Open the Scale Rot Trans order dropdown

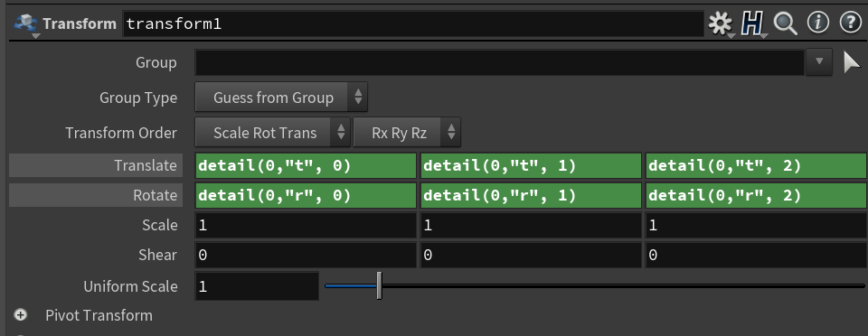coord(273,133)
